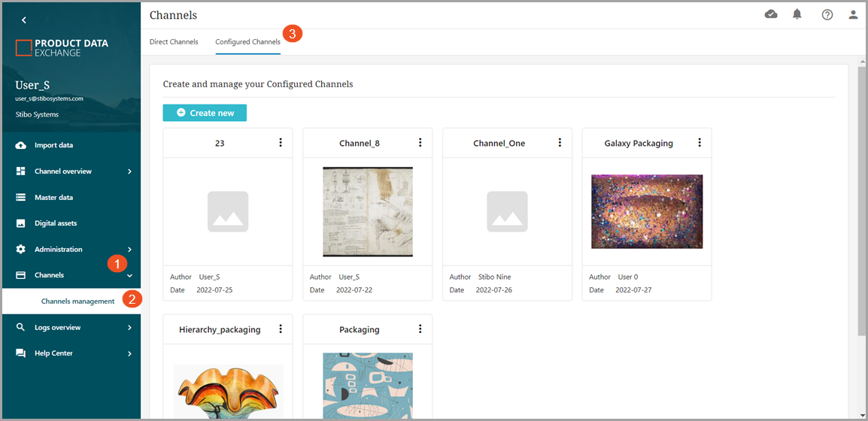Screen dimensions: 868x421
Task: Click the cloud status icon in header
Action: tap(771, 14)
